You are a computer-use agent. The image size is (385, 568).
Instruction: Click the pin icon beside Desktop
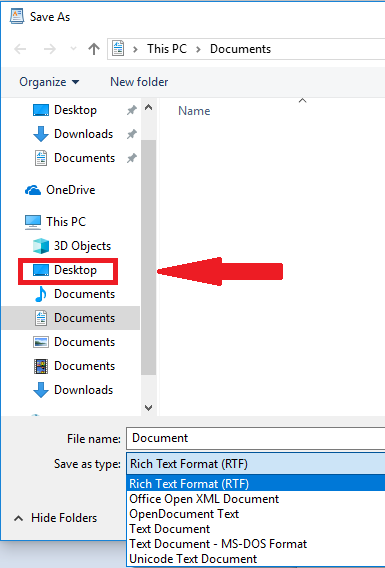tap(131, 110)
